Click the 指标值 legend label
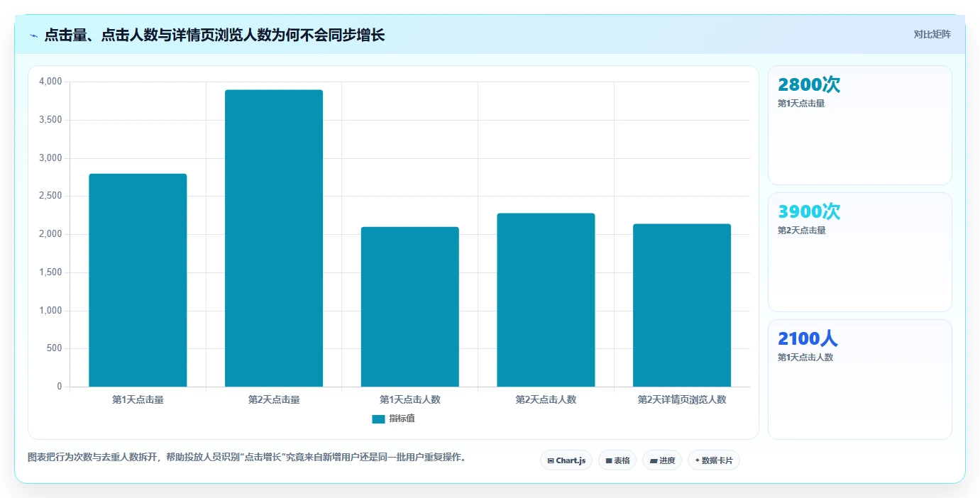The width and height of the screenshot is (980, 498). coord(402,419)
